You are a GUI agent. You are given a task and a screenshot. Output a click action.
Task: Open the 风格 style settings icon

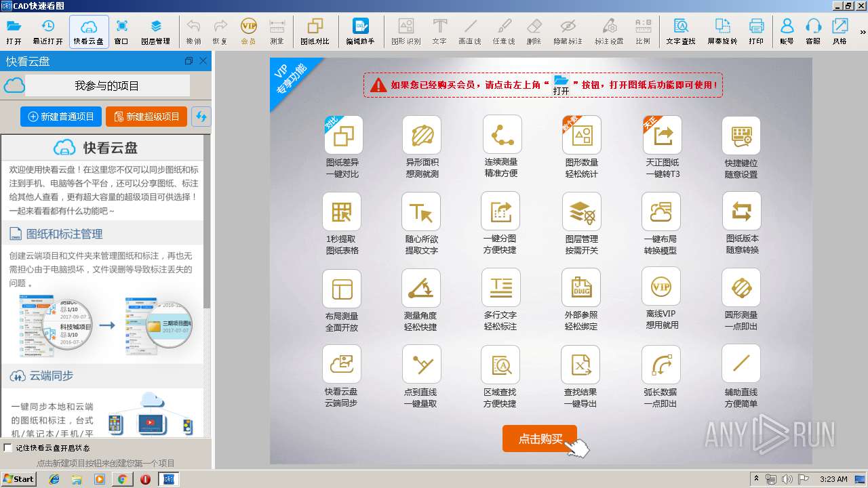click(x=840, y=32)
